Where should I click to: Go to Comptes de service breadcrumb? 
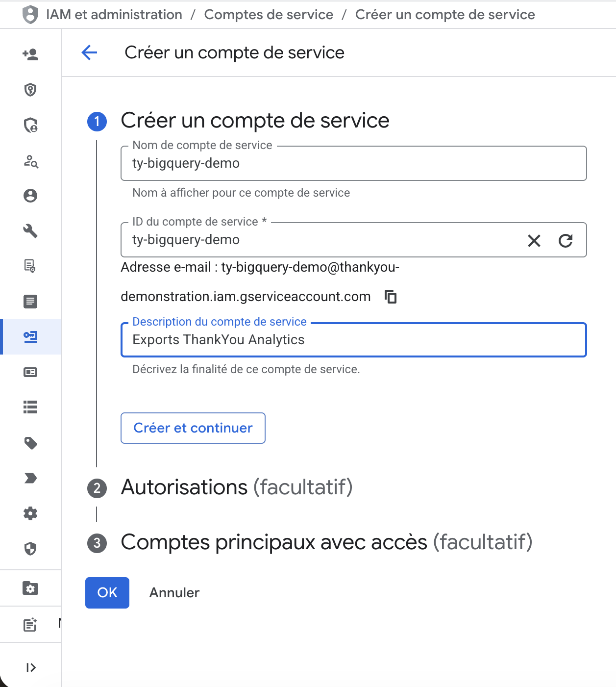click(269, 15)
